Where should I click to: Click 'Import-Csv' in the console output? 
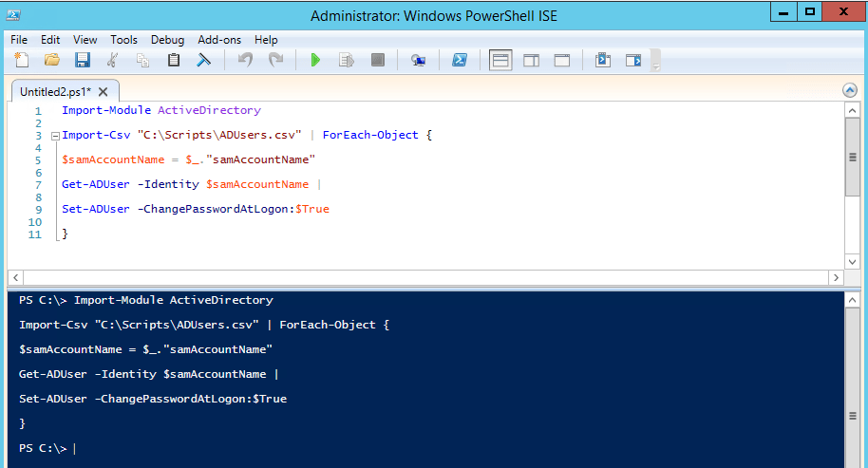click(x=53, y=325)
